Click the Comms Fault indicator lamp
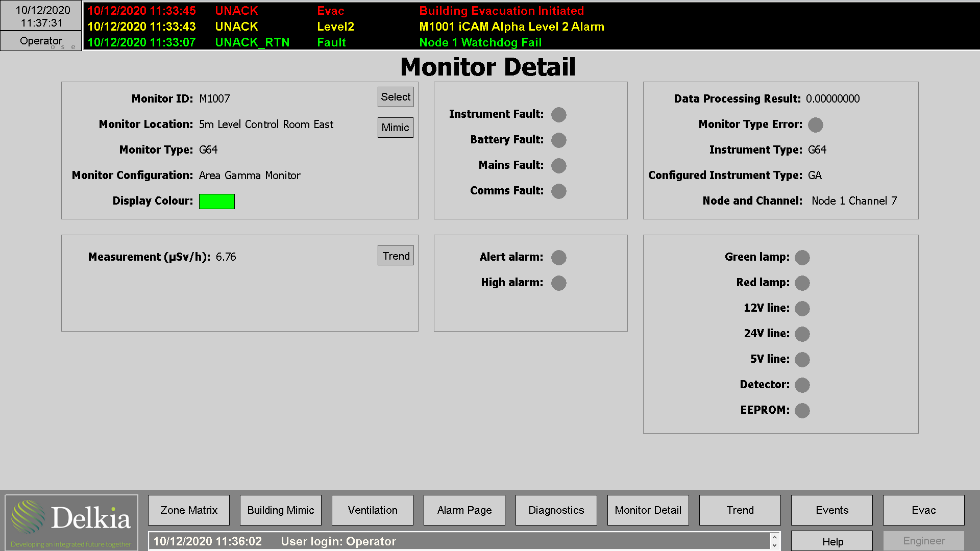This screenshot has height=551, width=980. [558, 191]
